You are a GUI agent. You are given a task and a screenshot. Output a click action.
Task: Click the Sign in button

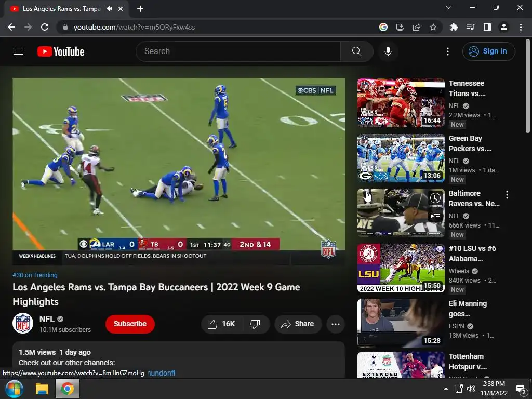[488, 51]
